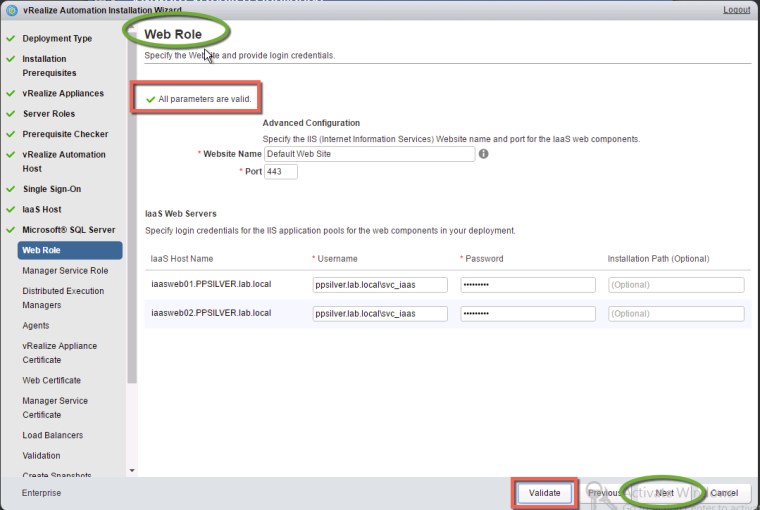This screenshot has width=760, height=510.
Task: Open the Prerequisite Checker step
Action: pyautogui.click(x=65, y=134)
